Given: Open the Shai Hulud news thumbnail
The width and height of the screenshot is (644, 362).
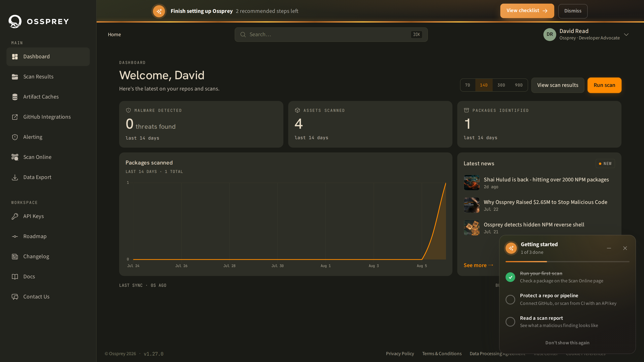Looking at the screenshot, I should click(472, 183).
